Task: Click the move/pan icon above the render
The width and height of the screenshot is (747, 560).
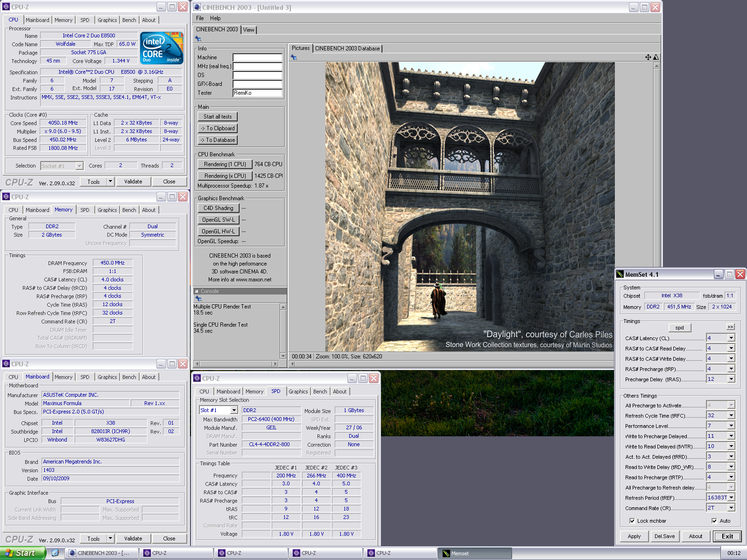Action: pos(648,57)
